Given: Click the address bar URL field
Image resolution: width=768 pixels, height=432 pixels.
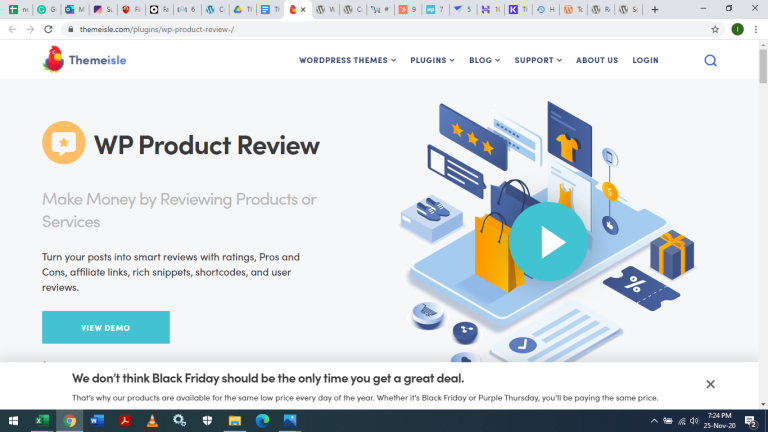Looking at the screenshot, I should 392,29.
